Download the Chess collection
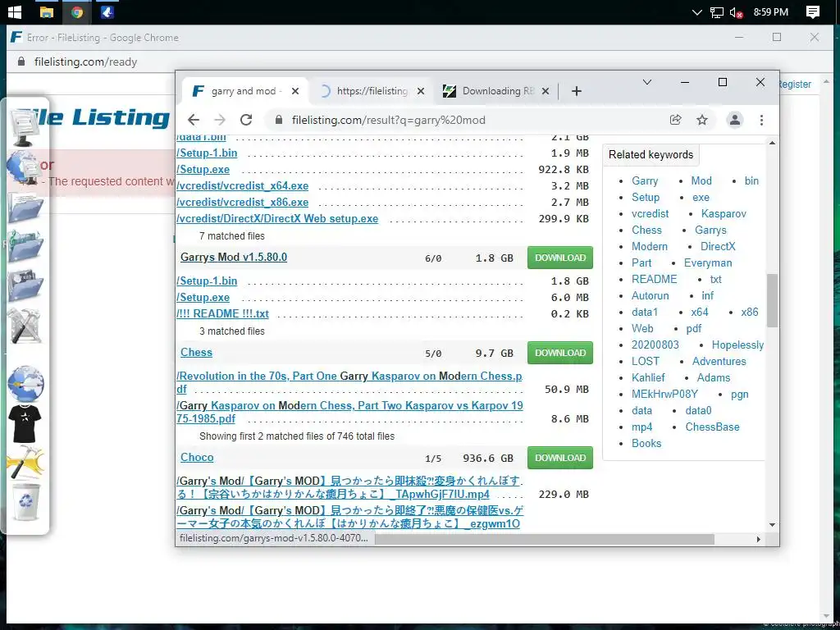The height and width of the screenshot is (630, 840). pos(559,353)
